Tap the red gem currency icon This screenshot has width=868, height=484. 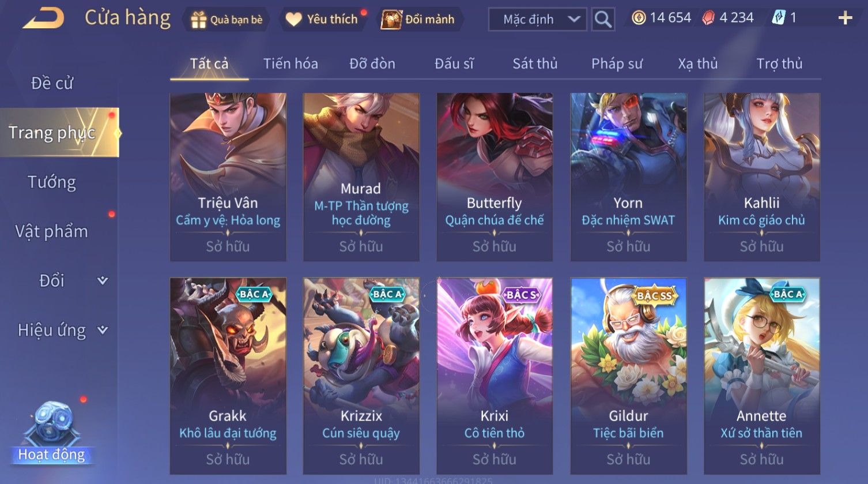pos(708,18)
